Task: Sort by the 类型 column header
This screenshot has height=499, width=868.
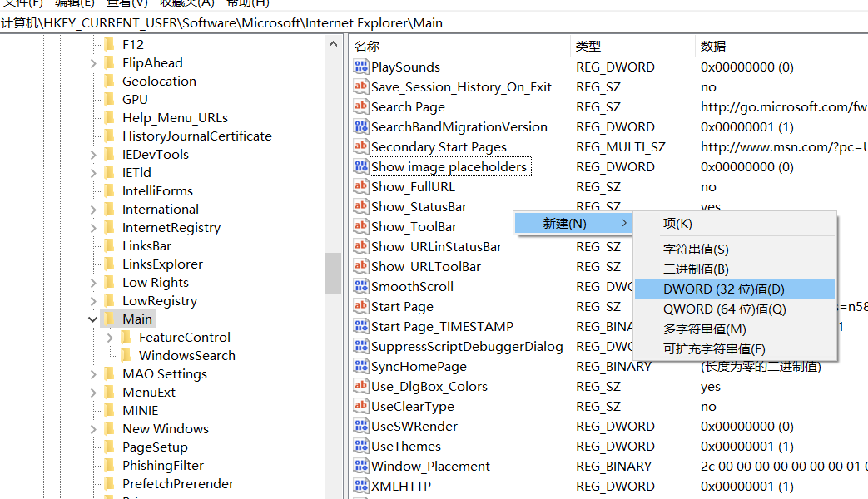Action: coord(632,46)
